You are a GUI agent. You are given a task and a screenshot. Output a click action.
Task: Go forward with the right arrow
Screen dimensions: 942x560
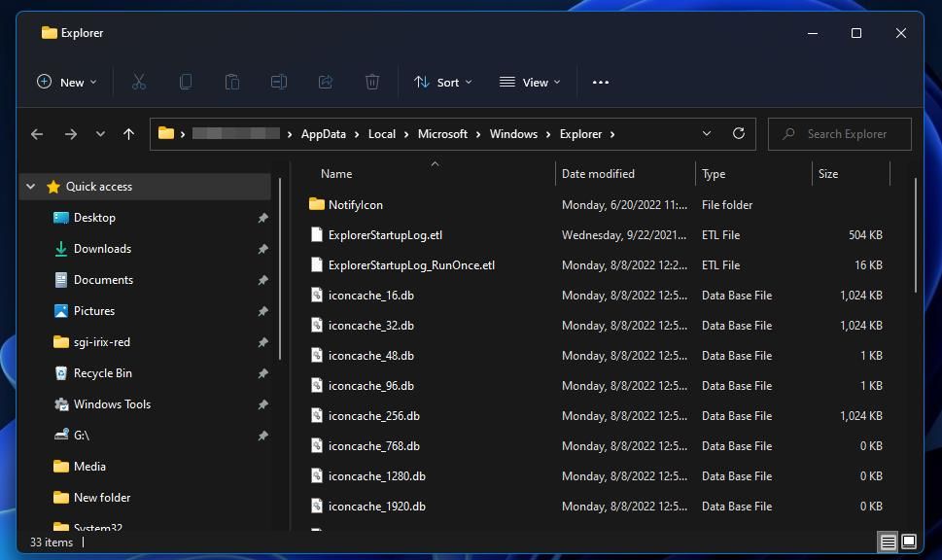click(x=70, y=134)
